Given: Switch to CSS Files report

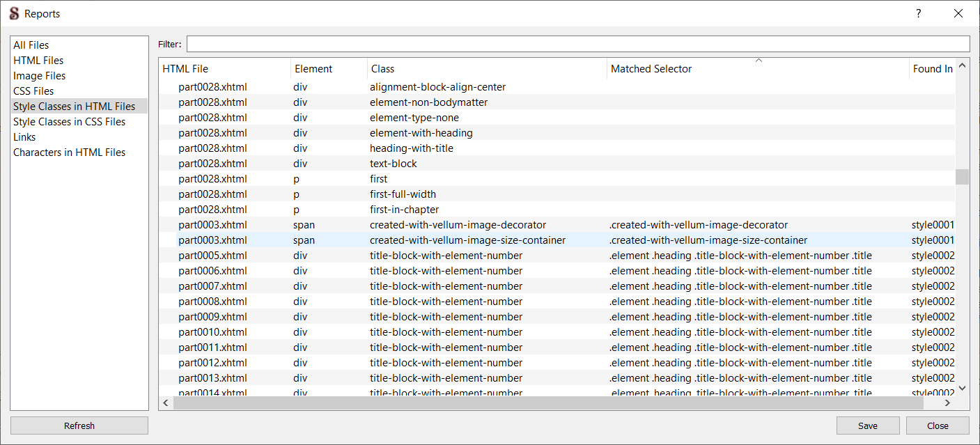Looking at the screenshot, I should coord(33,91).
